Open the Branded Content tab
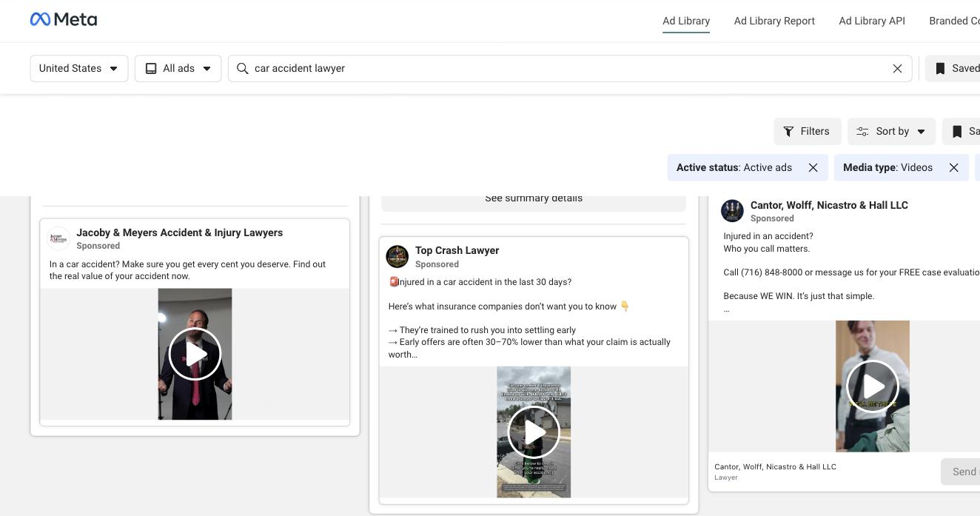 pyautogui.click(x=954, y=21)
